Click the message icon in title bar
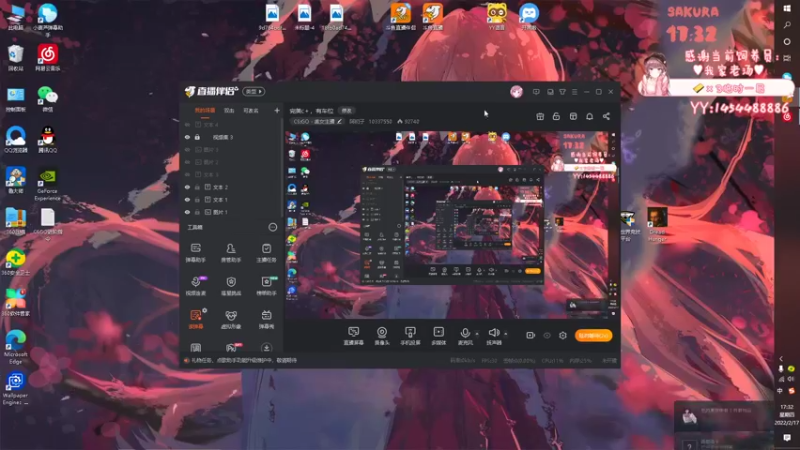The image size is (800, 450). (x=536, y=92)
